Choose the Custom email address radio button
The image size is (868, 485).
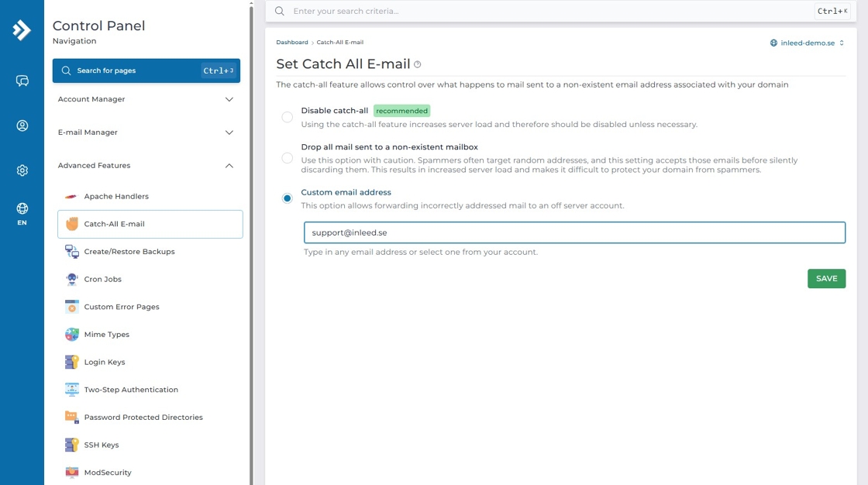click(x=288, y=198)
